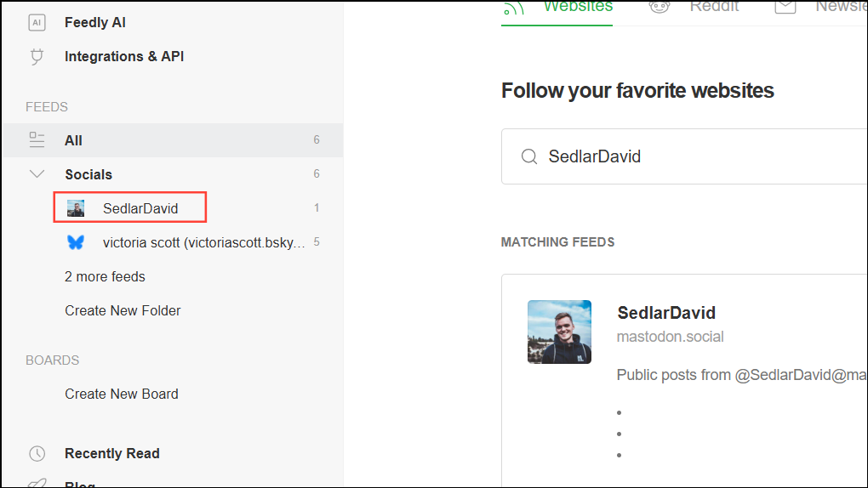Screen dimensions: 868x488
Task: Click SedlarDavid profile thumbnail in results
Action: [559, 332]
